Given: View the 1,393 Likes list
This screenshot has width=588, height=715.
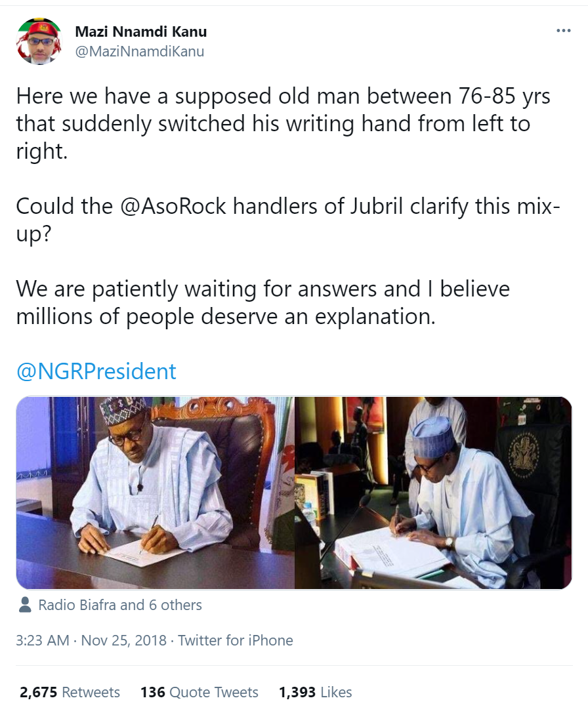Looking at the screenshot, I should click(x=315, y=692).
